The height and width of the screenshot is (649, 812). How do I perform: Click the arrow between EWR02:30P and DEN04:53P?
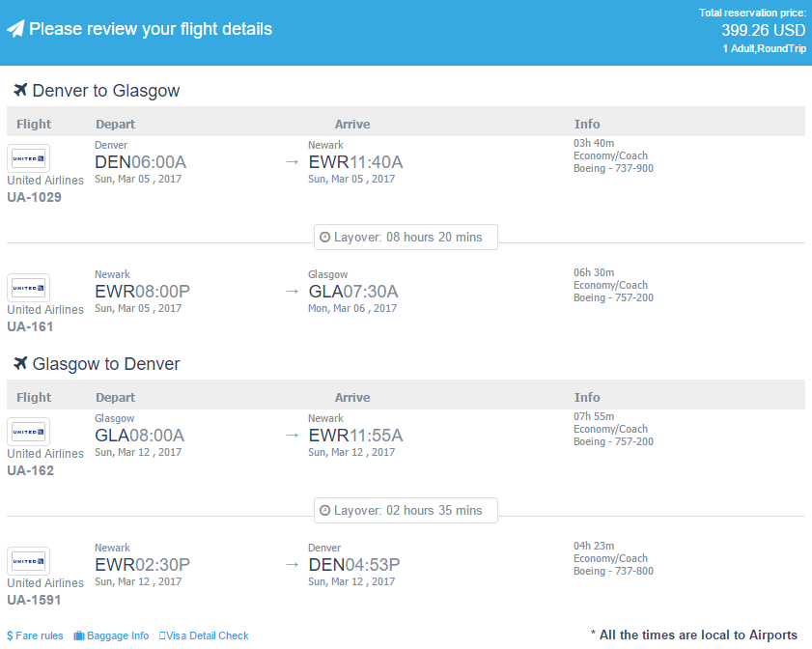293,565
